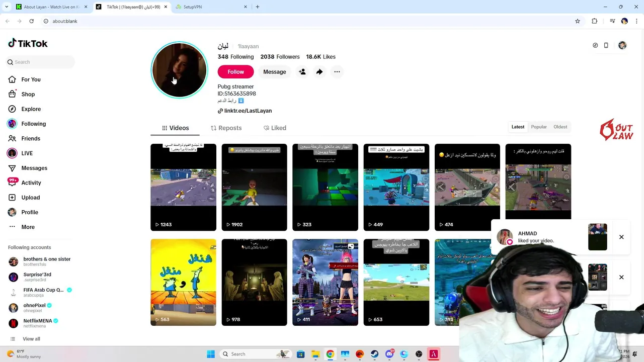Bookmark page with star icon
The image size is (644, 362).
(x=578, y=21)
